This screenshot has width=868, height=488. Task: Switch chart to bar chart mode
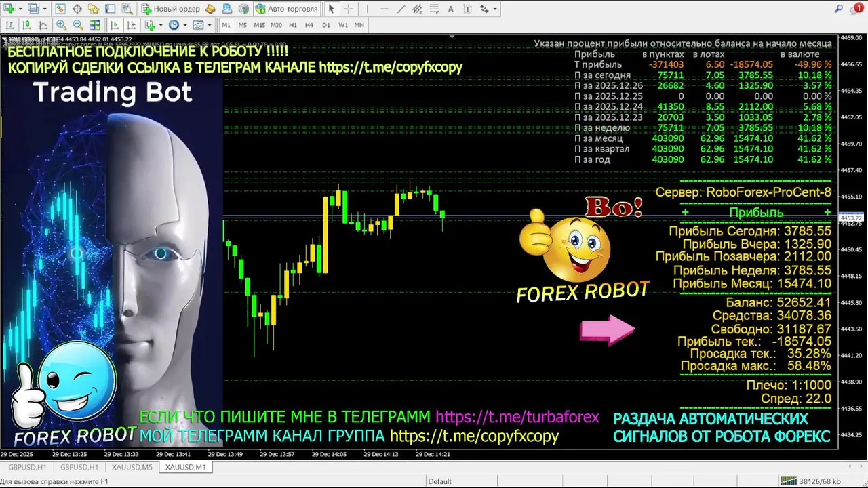tap(9, 25)
